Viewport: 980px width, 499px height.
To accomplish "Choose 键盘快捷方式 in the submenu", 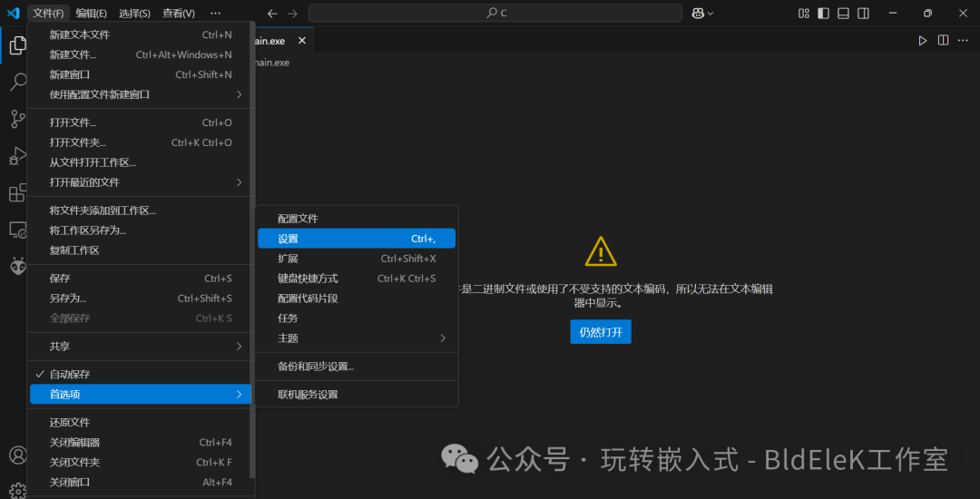I will point(357,279).
